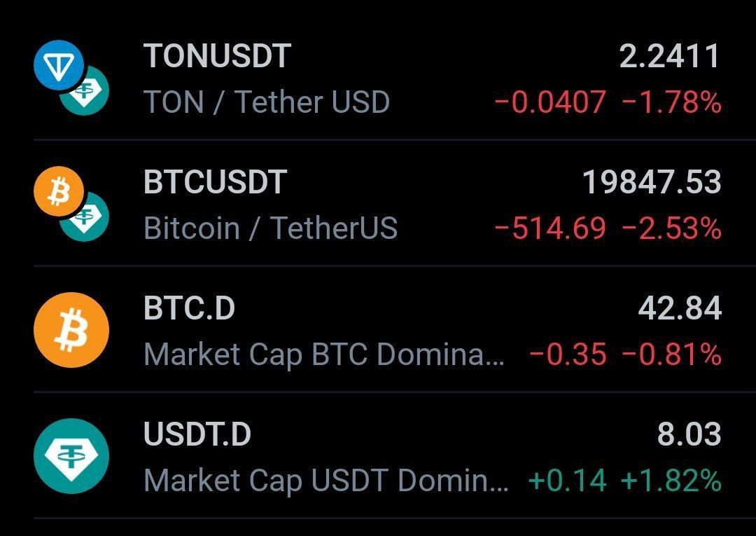
Task: Tap the Market Cap BTC Domina… description
Action: tap(324, 355)
